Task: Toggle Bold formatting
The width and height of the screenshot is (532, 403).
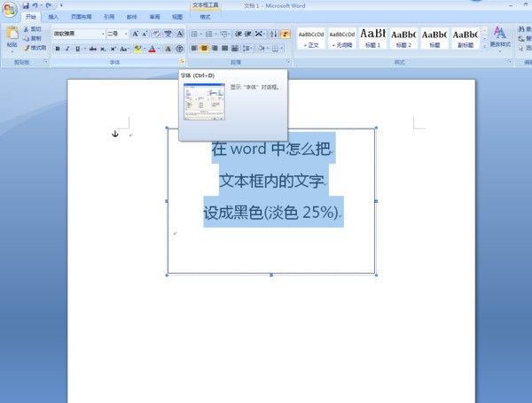Action: (x=58, y=49)
